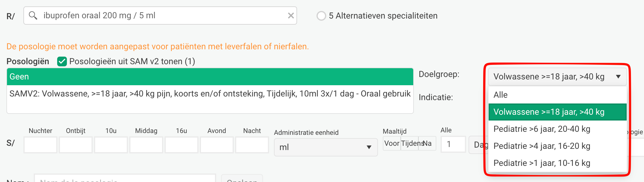Viewport: 644px width, 182px height.
Task: Clear the ibuprofen search field
Action: pos(291,16)
